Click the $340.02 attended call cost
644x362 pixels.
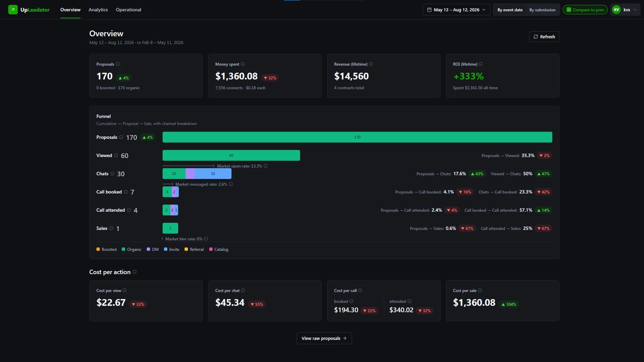401,310
